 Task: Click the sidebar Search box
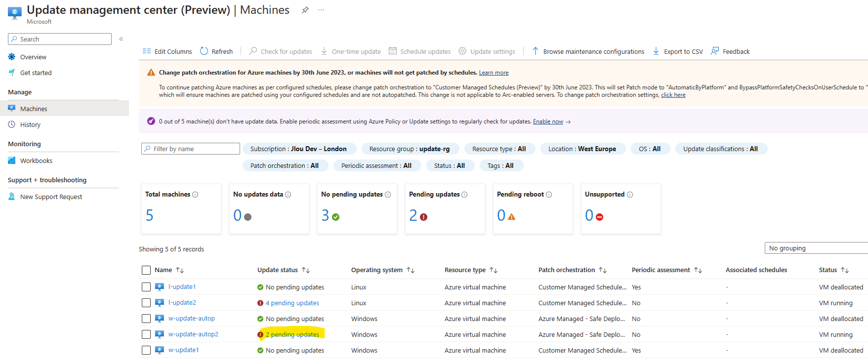click(60, 39)
